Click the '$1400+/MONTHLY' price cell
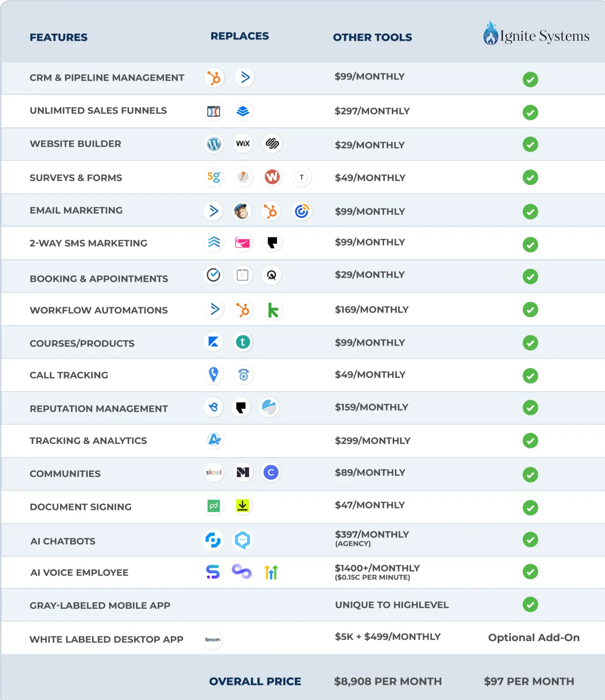Screen dimensions: 605x700 (377, 572)
